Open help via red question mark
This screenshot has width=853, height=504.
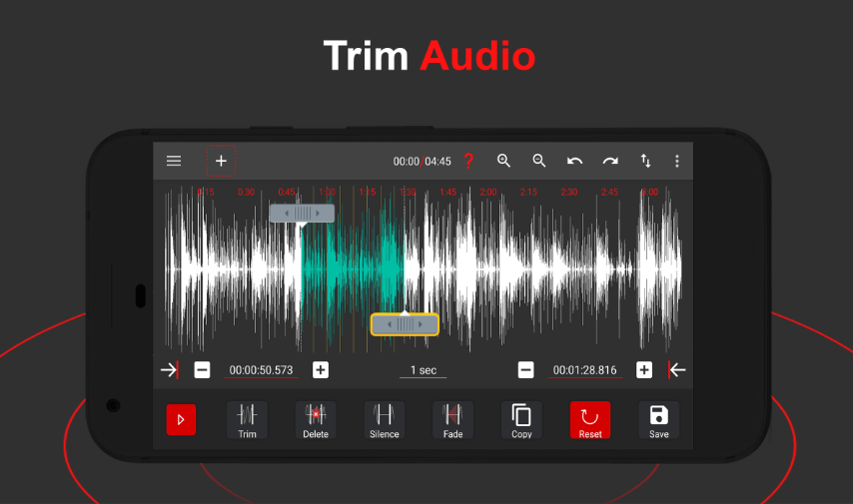468,161
